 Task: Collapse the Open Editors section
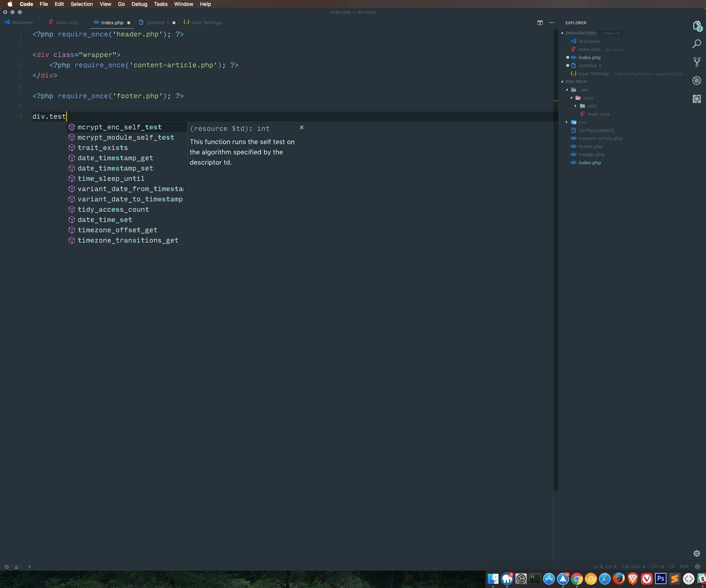[562, 33]
